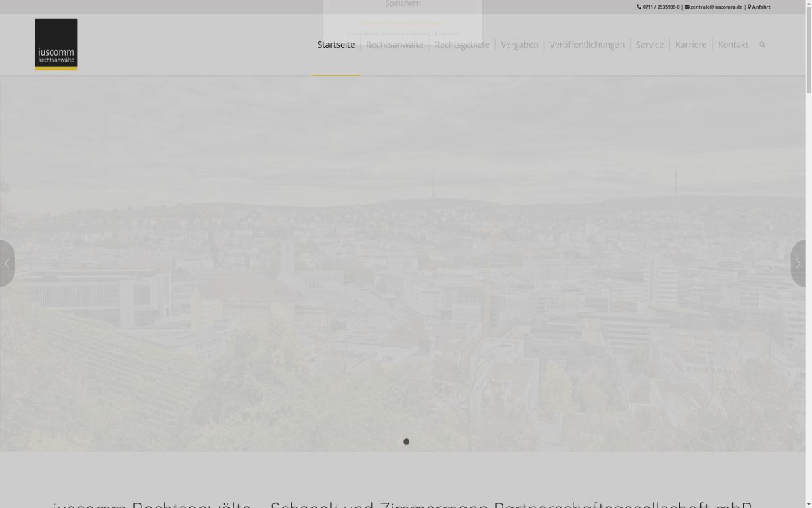Image resolution: width=812 pixels, height=508 pixels.
Task: Open the search magnifier icon
Action: tap(762, 45)
